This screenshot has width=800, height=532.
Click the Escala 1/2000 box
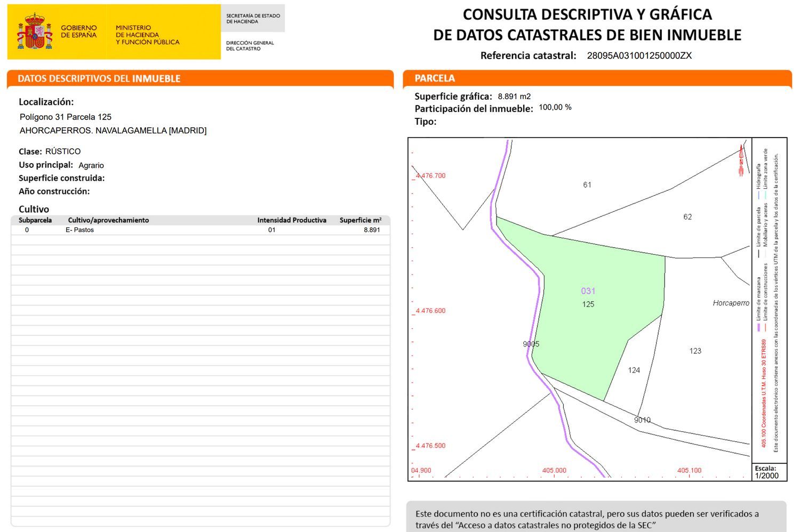pyautogui.click(x=768, y=472)
